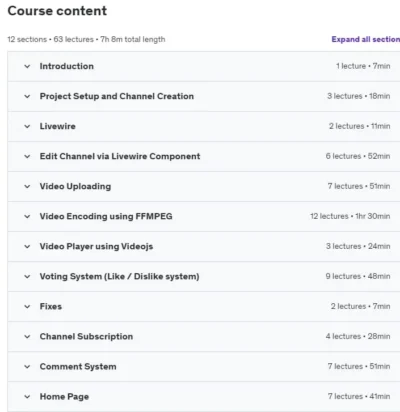The width and height of the screenshot is (400, 412).
Task: Click the Video Uploading section heading
Action: coord(75,186)
